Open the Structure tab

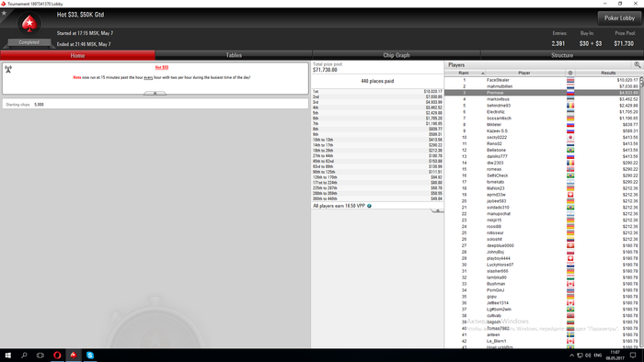point(562,55)
